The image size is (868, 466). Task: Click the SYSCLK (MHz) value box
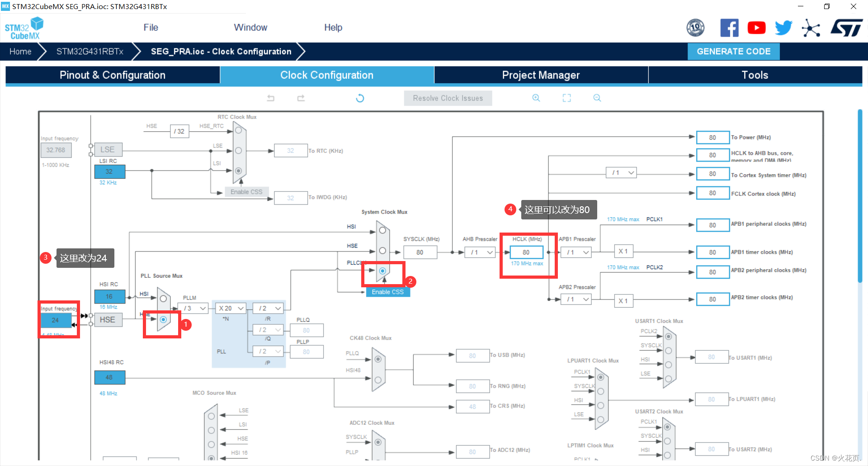tap(420, 252)
